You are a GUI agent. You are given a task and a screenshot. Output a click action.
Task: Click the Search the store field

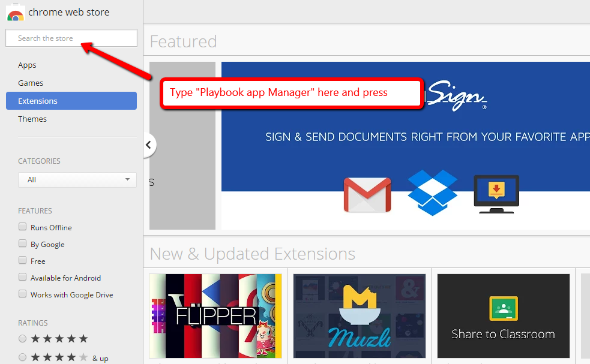point(71,38)
